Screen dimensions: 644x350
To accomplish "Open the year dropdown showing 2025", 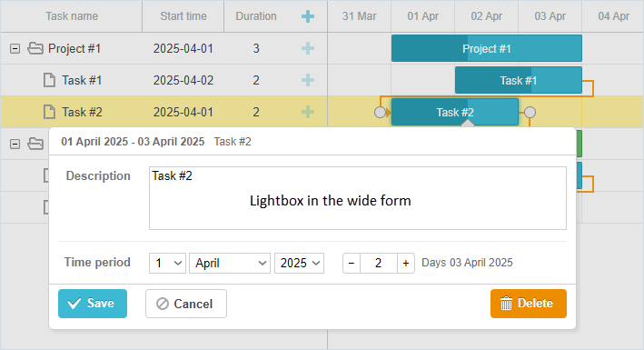I will coord(300,264).
